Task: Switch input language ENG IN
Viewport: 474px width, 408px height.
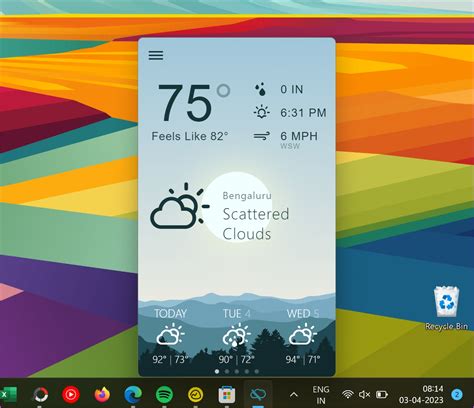Action: pyautogui.click(x=321, y=395)
